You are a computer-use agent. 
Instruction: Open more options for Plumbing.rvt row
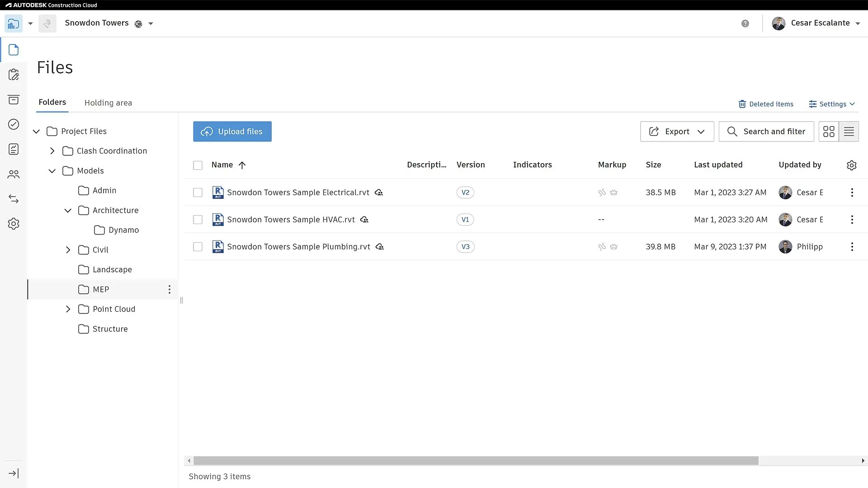click(852, 247)
